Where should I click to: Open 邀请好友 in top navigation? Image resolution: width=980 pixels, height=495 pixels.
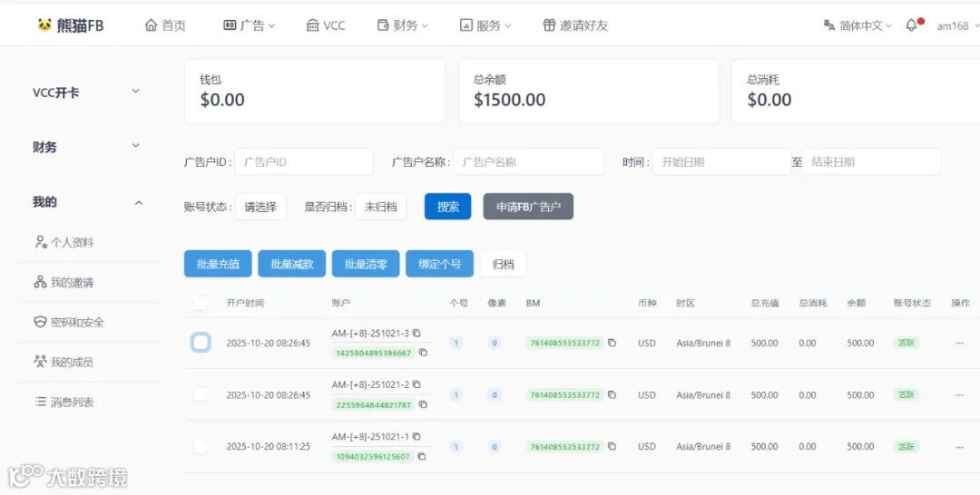pos(575,25)
